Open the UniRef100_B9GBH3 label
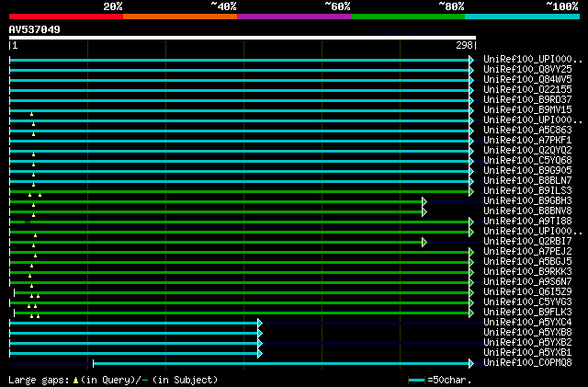 [527, 201]
